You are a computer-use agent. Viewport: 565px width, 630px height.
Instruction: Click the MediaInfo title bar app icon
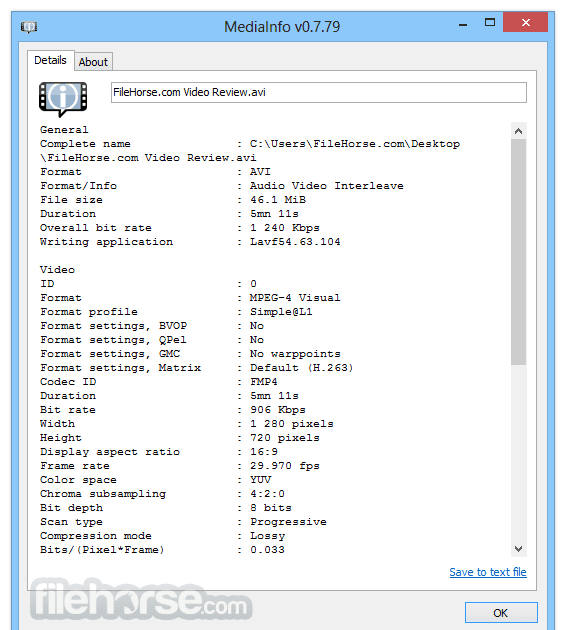[x=29, y=27]
